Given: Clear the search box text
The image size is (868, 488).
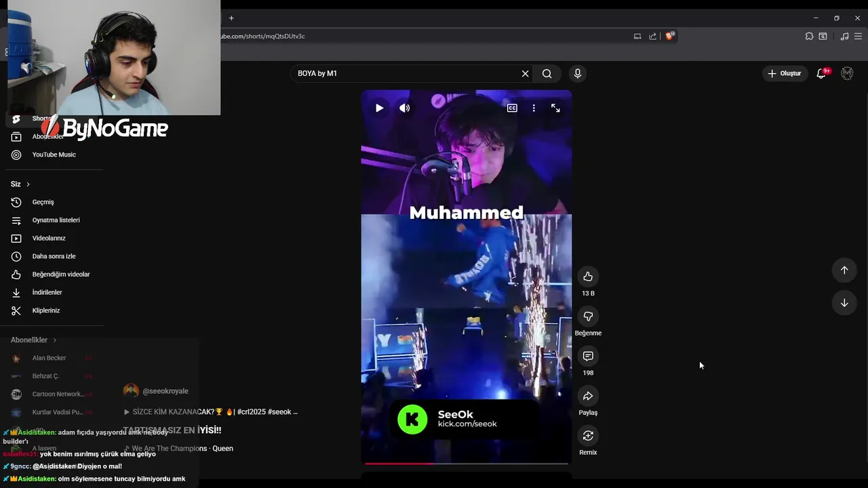Looking at the screenshot, I should (525, 73).
